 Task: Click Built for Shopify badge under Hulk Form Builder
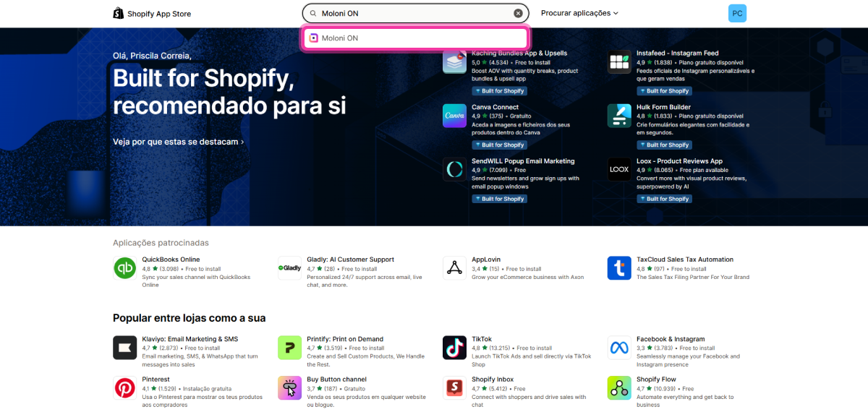[x=665, y=145]
